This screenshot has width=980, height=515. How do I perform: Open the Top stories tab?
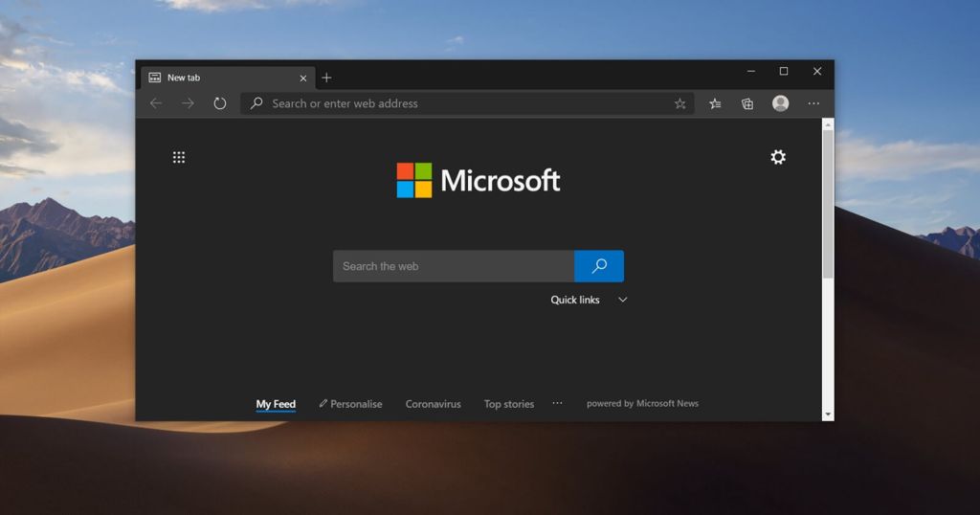point(509,404)
